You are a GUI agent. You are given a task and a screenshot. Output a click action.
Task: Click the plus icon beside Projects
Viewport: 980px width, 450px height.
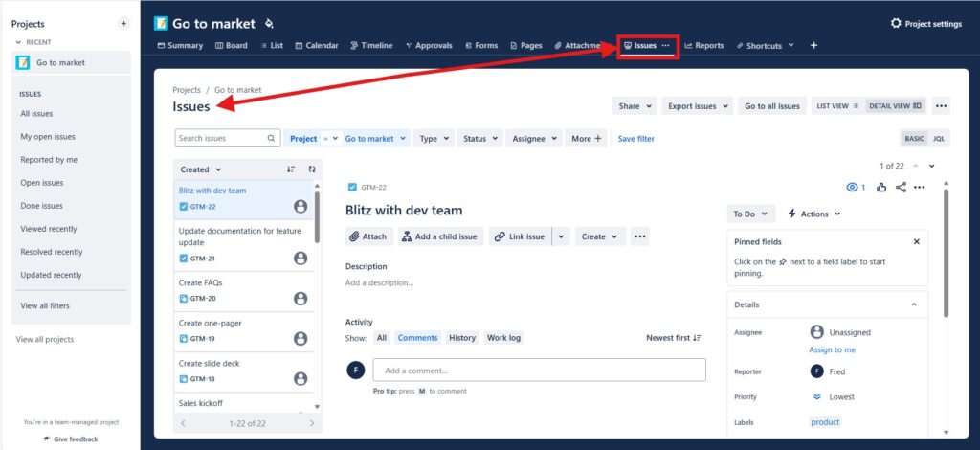tap(123, 23)
